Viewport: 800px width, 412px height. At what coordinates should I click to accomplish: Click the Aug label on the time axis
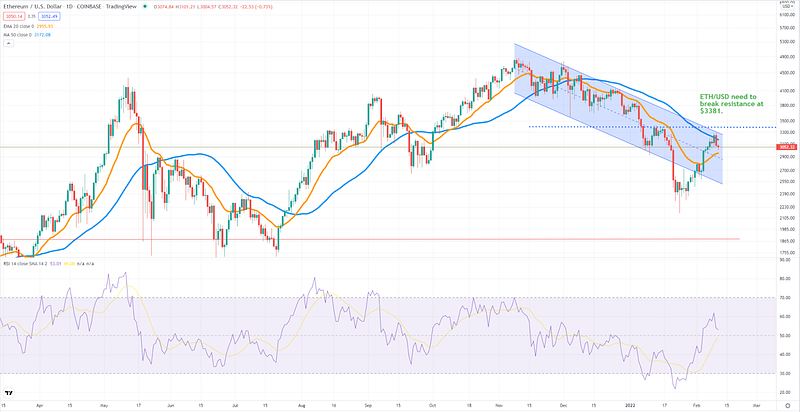tap(300, 407)
